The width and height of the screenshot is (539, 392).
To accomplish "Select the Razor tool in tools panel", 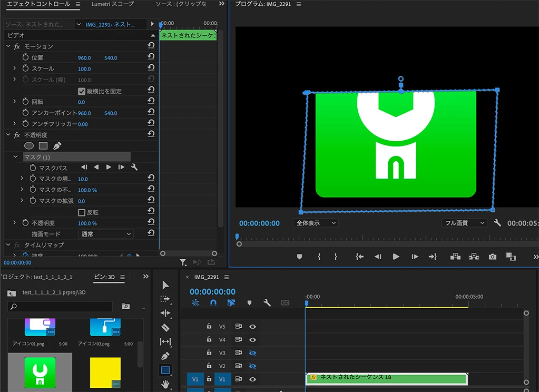I will point(165,328).
